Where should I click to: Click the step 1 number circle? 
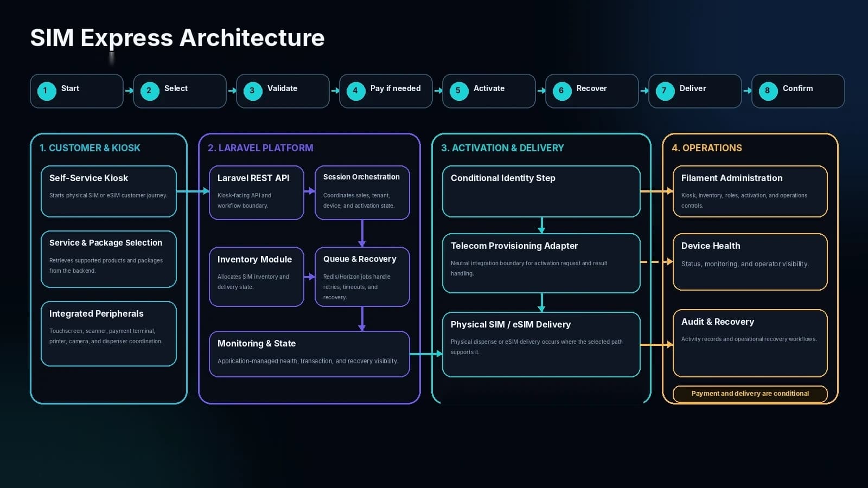tap(46, 91)
